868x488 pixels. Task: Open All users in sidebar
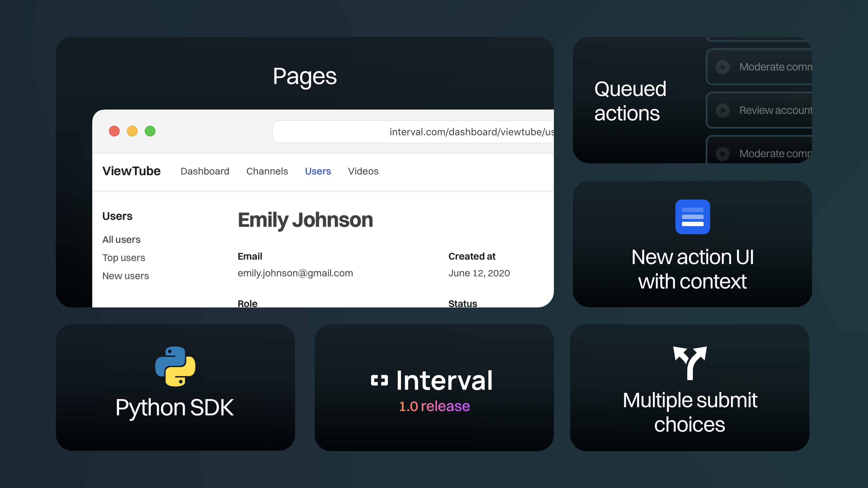click(121, 239)
